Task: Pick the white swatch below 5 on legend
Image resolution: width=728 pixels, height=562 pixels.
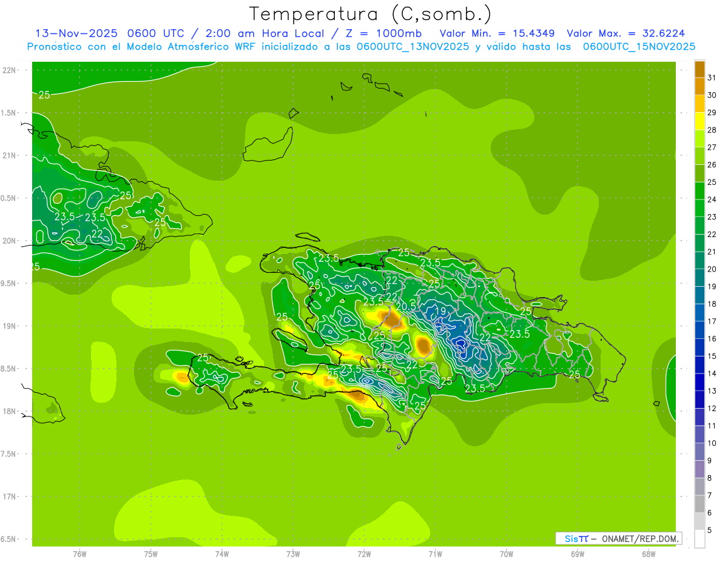Action: coord(699,539)
